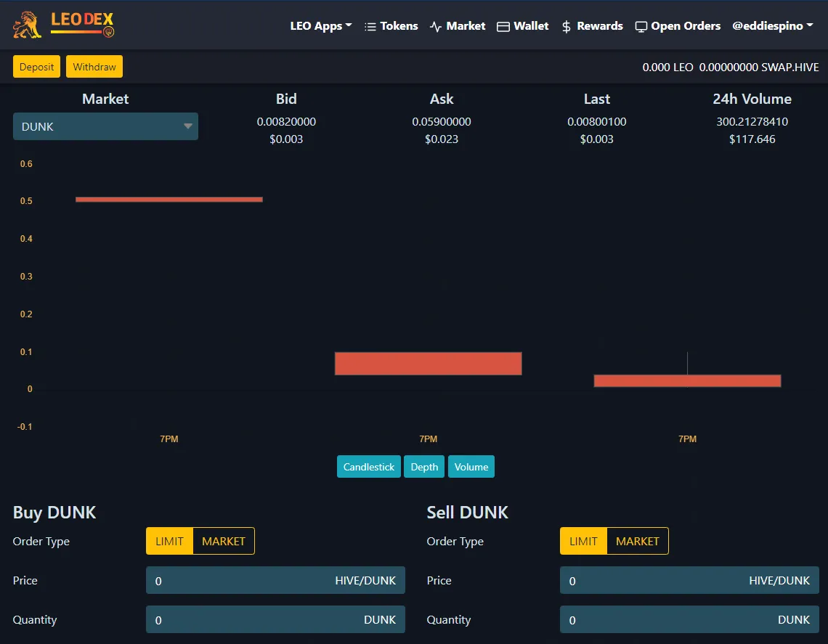Select MARKET order type under Sell DUNK
The height and width of the screenshot is (644, 828).
click(x=638, y=541)
